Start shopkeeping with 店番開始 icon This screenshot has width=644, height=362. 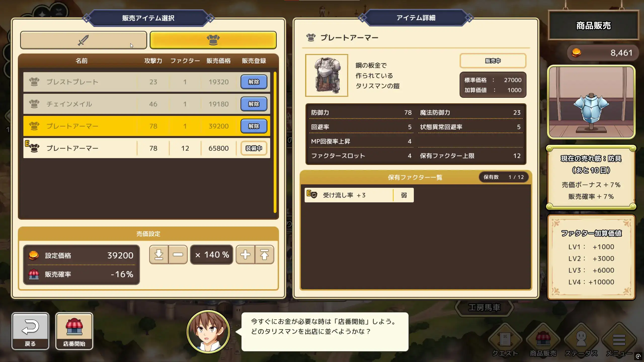point(74,331)
